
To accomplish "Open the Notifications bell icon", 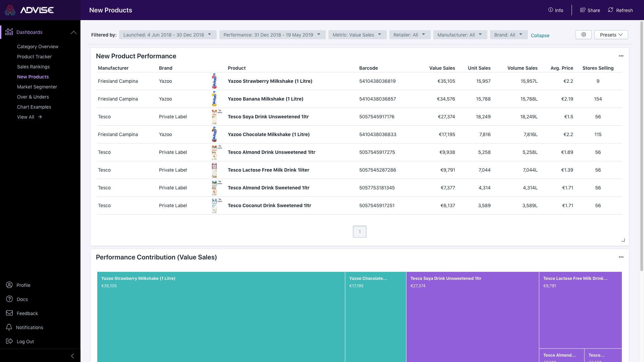I will (x=9, y=327).
